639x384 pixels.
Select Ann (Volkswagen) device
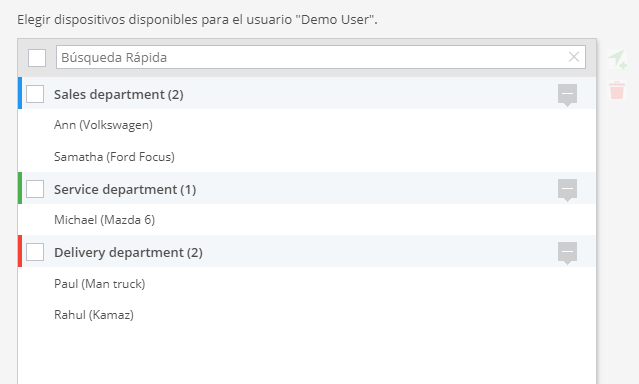[307, 125]
